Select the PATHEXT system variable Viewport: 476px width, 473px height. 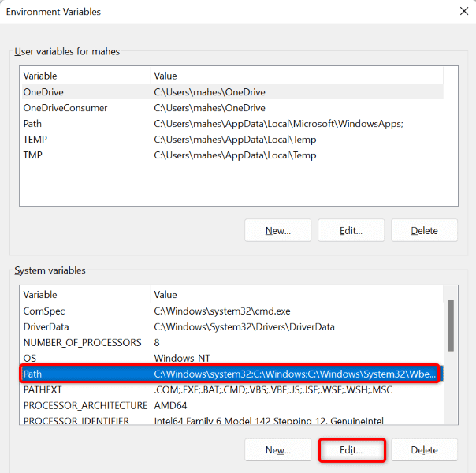pos(232,389)
